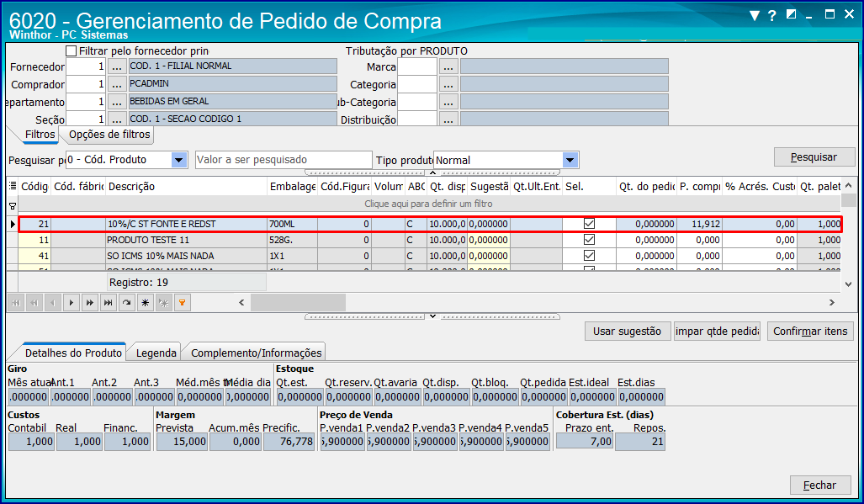Click the Fornecedor code input field
The height and width of the screenshot is (504, 864).
[x=86, y=66]
